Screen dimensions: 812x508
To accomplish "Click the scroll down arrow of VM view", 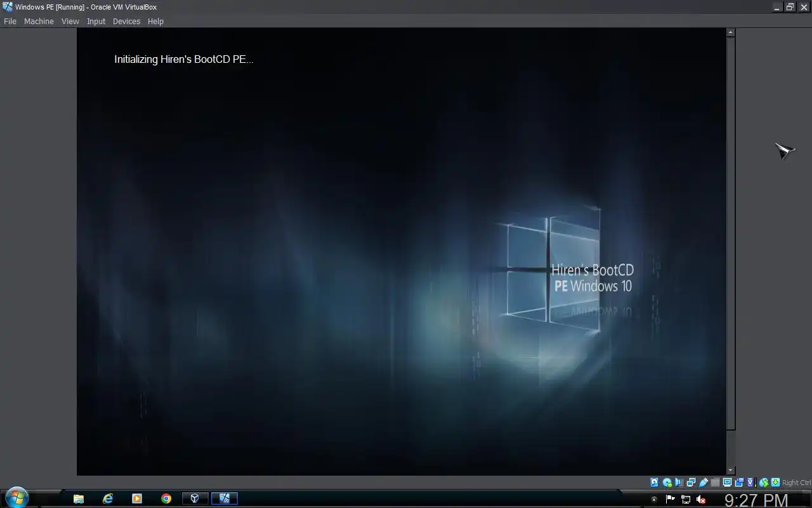I will click(x=730, y=471).
